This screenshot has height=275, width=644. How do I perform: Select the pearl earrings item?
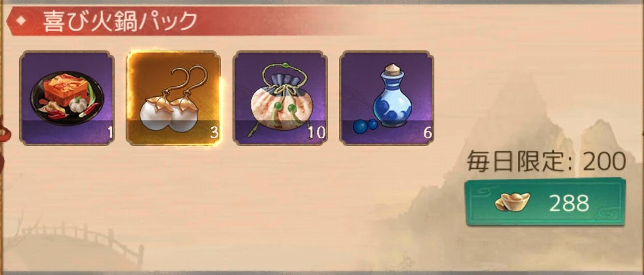[x=173, y=98]
